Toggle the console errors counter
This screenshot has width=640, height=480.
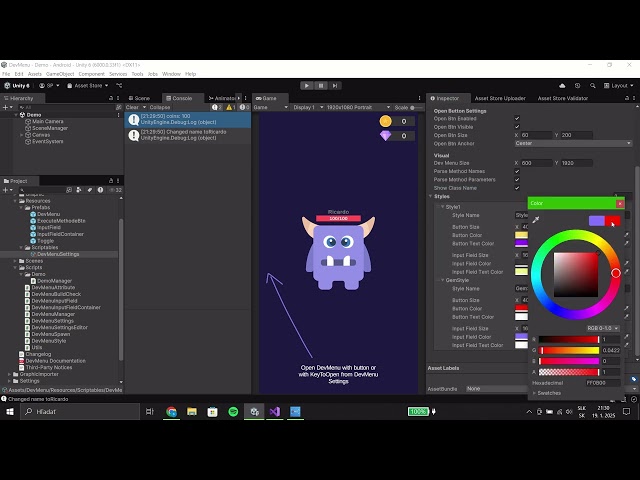click(244, 107)
